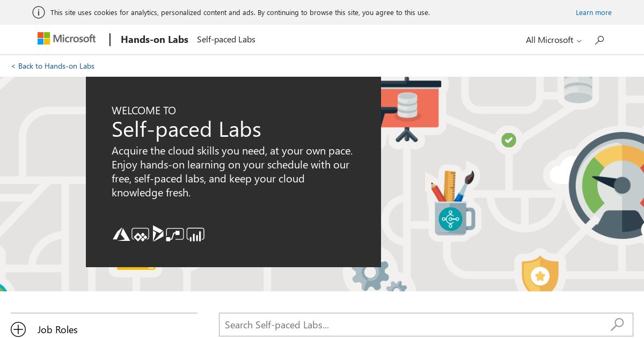Click the Power BI logo icon
Image resolution: width=644 pixels, height=338 pixels.
195,234
